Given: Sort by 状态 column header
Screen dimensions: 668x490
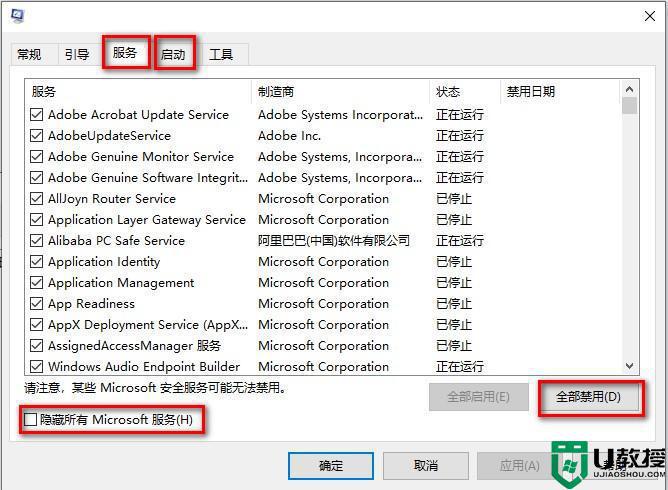Looking at the screenshot, I should [465, 92].
